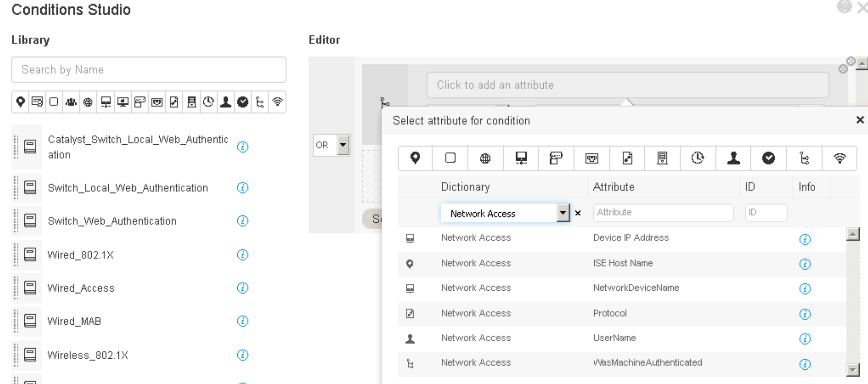Select UserName attribute row

point(621,338)
